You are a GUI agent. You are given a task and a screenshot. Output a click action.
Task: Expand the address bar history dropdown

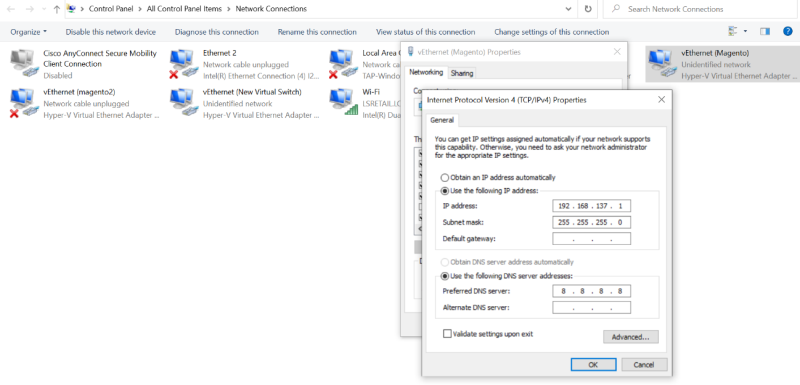(x=569, y=9)
